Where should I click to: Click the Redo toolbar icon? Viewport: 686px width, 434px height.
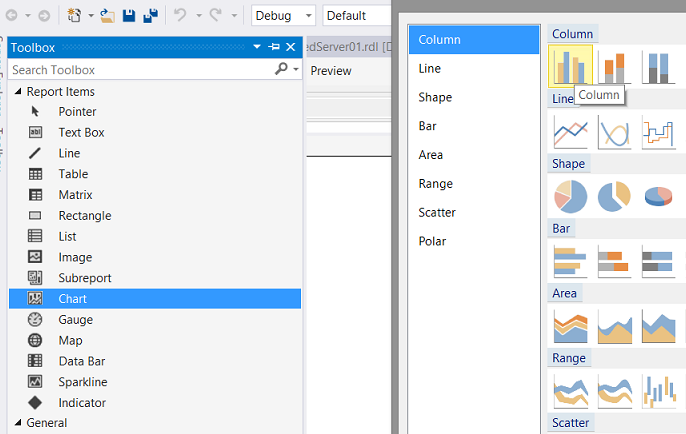[x=216, y=15]
